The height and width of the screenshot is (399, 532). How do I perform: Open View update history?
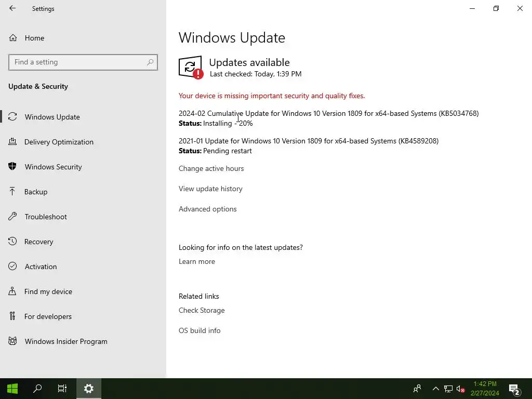(x=210, y=189)
